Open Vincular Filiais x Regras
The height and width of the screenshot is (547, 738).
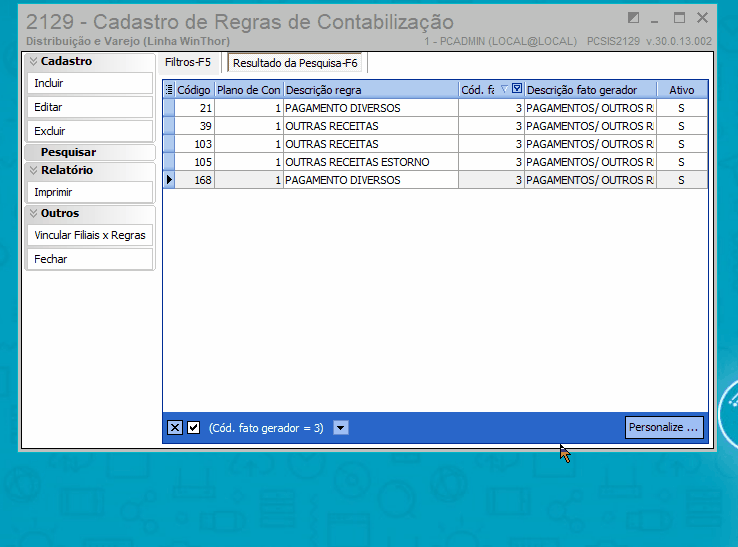[x=90, y=235]
